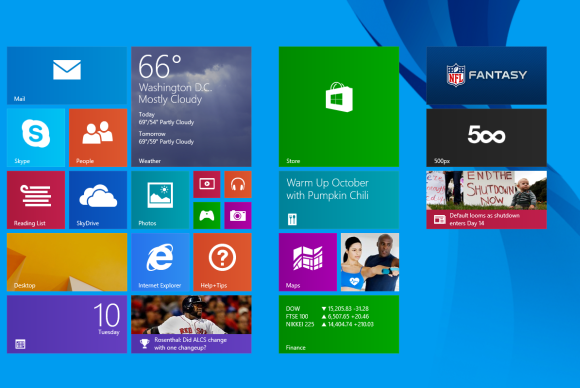Open the Health & Fitness photo tile
580x388 pixels.
pyautogui.click(x=370, y=262)
